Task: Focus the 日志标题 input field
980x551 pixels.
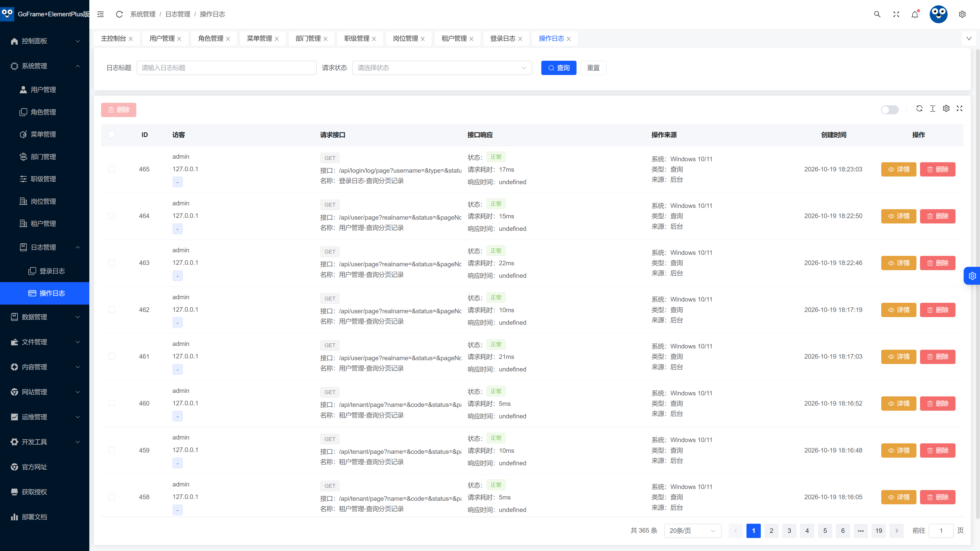Action: 226,68
